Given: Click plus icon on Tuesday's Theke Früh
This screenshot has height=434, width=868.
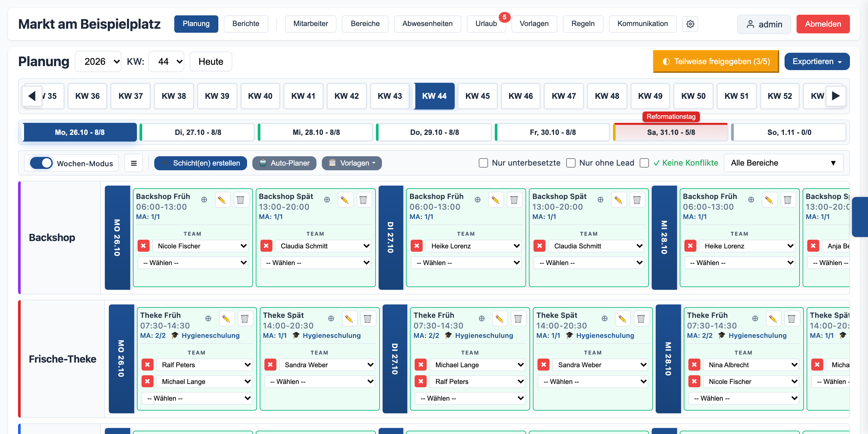Looking at the screenshot, I should 481,318.
